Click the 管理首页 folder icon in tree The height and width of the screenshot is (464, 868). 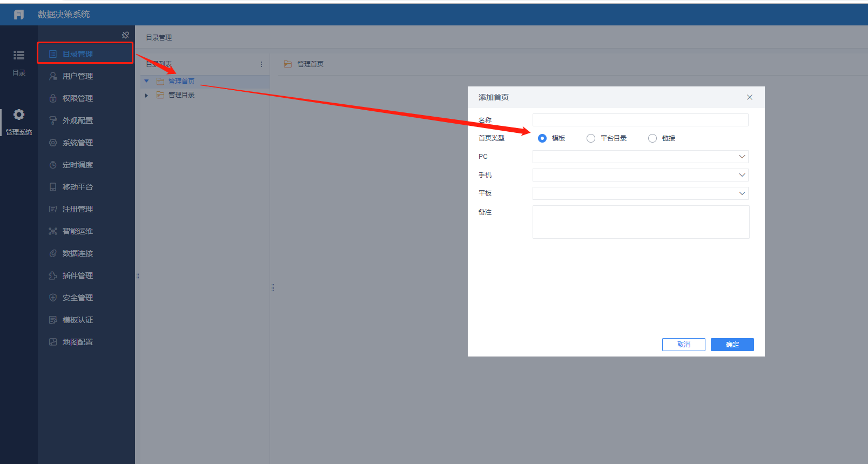pos(160,82)
